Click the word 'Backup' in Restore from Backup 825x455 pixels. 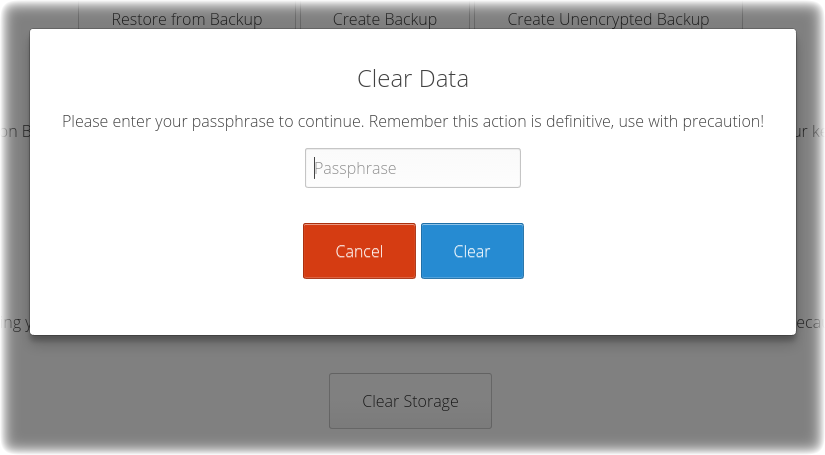coord(236,19)
